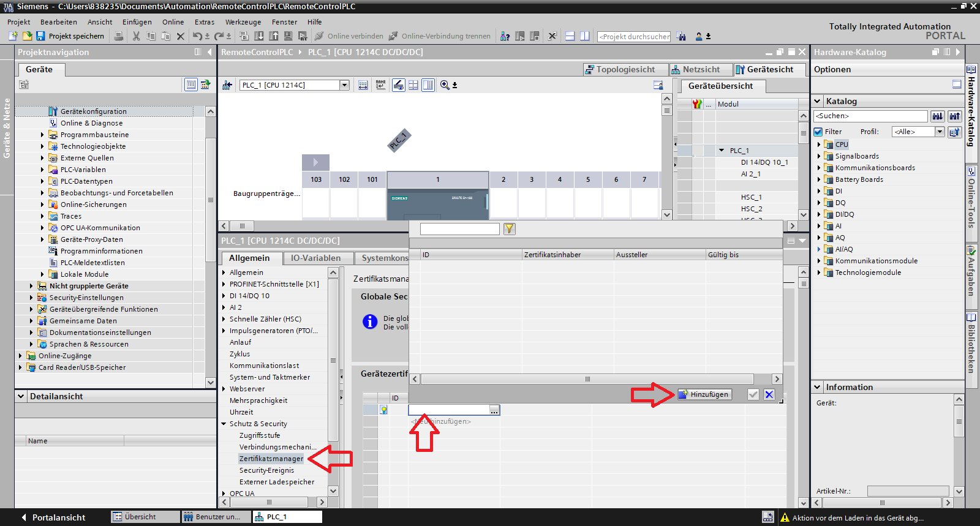
Task: Delete the selection with the X toolbar icon
Action: [181, 36]
